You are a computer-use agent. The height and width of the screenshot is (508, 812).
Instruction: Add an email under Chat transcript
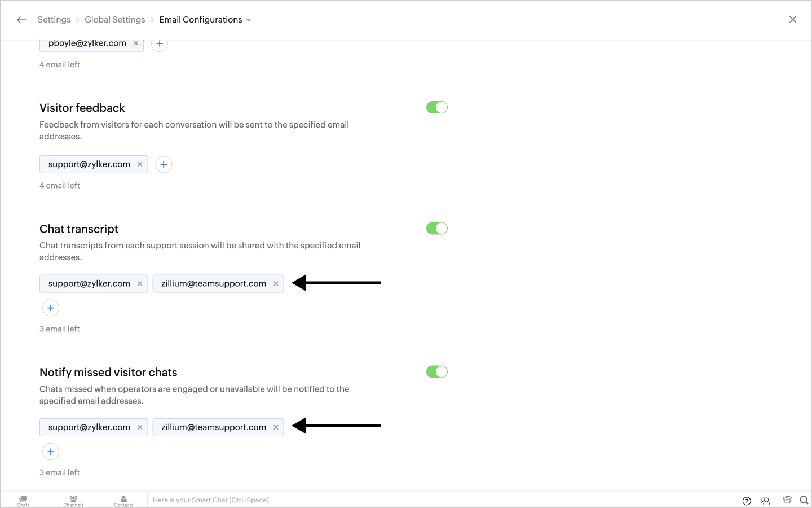51,308
